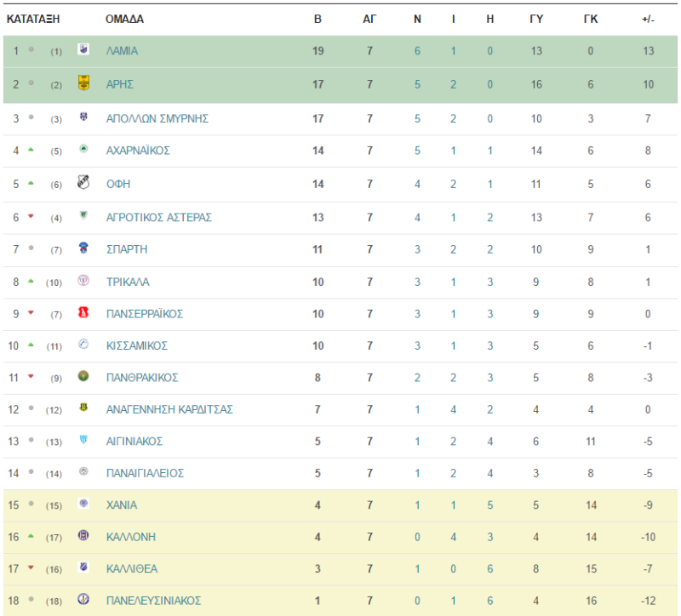Click the red ΠΑΝΣΕΡΡΑΪΚΟΣ team logo
This screenshot has height=616, width=681.
click(83, 312)
